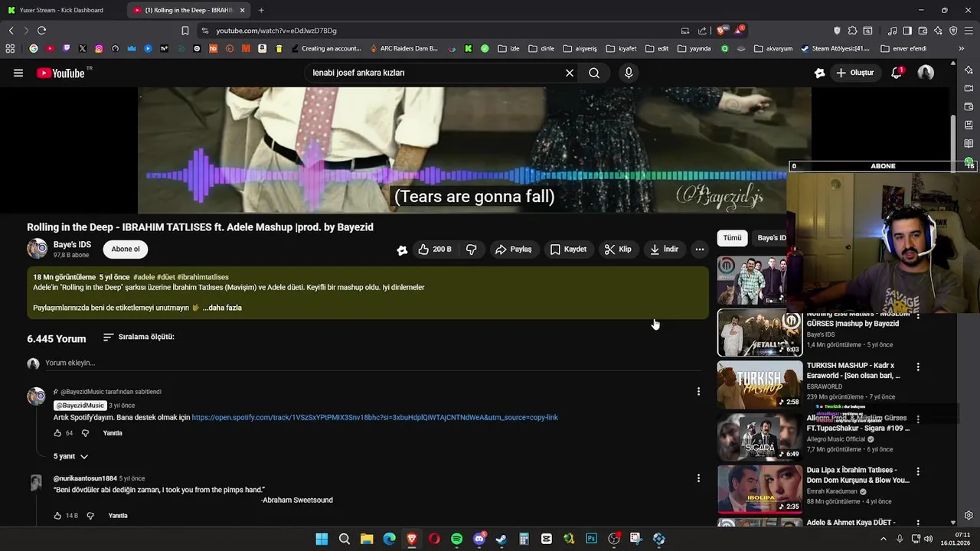The height and width of the screenshot is (551, 980).
Task: Expand description with ...daha fazla
Action: coord(222,308)
